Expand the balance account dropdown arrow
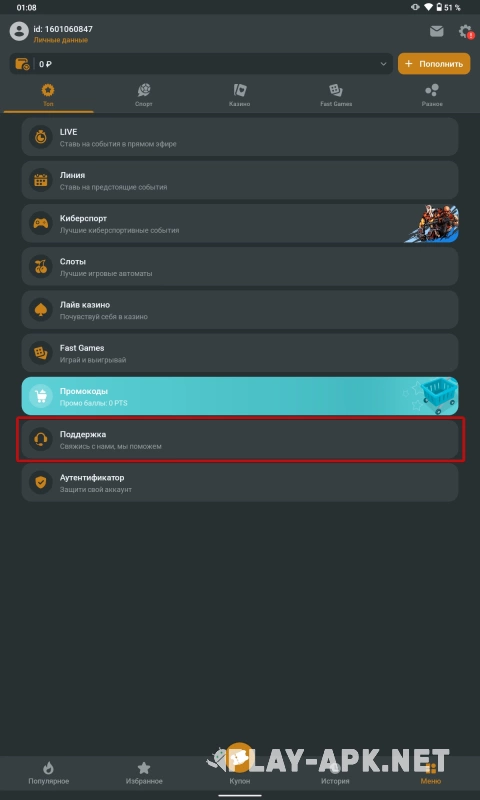 pos(384,64)
